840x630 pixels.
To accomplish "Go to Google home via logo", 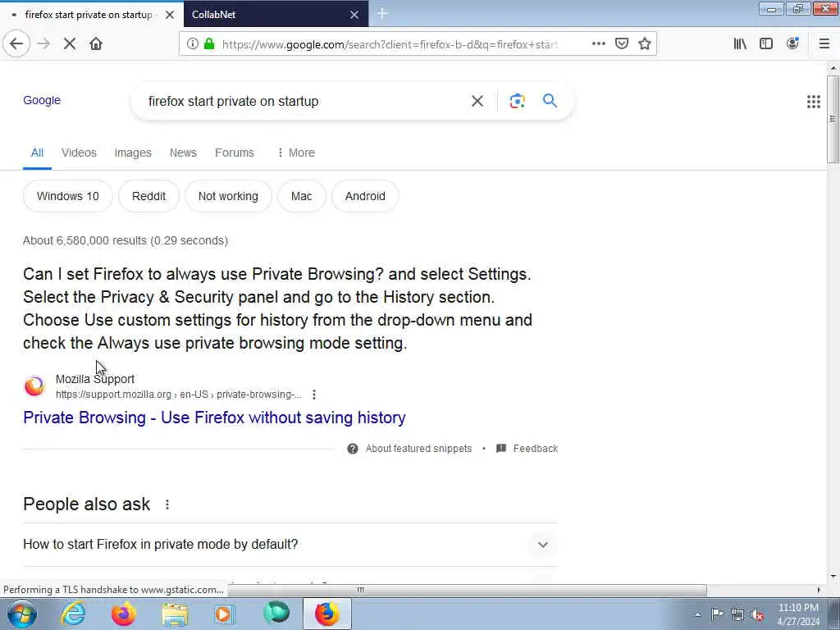I will click(x=42, y=100).
